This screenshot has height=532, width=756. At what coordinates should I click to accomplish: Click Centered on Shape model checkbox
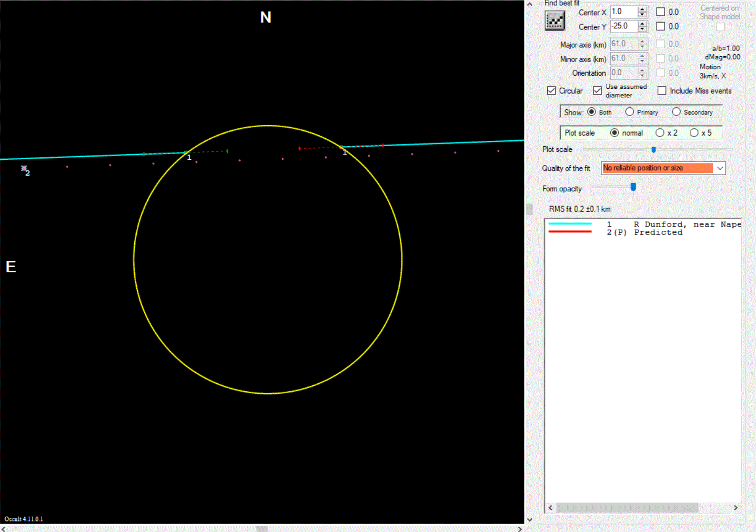tap(720, 27)
